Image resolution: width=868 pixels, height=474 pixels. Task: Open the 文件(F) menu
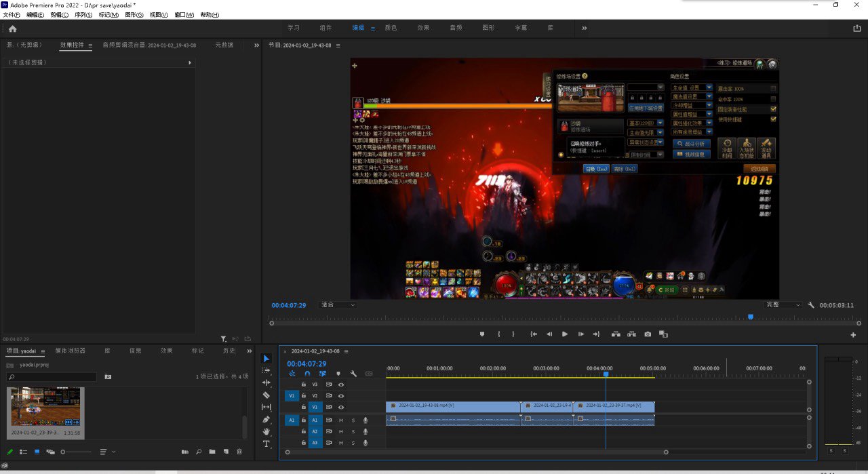pos(12,15)
